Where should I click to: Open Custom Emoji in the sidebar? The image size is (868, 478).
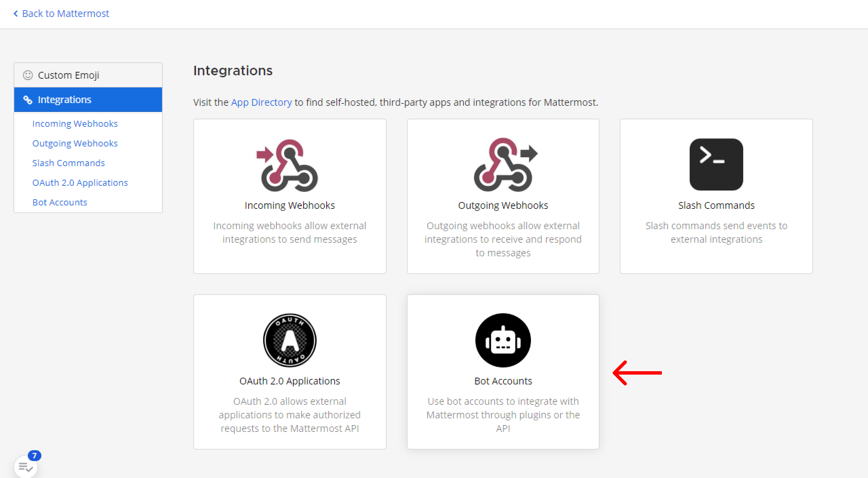click(88, 75)
